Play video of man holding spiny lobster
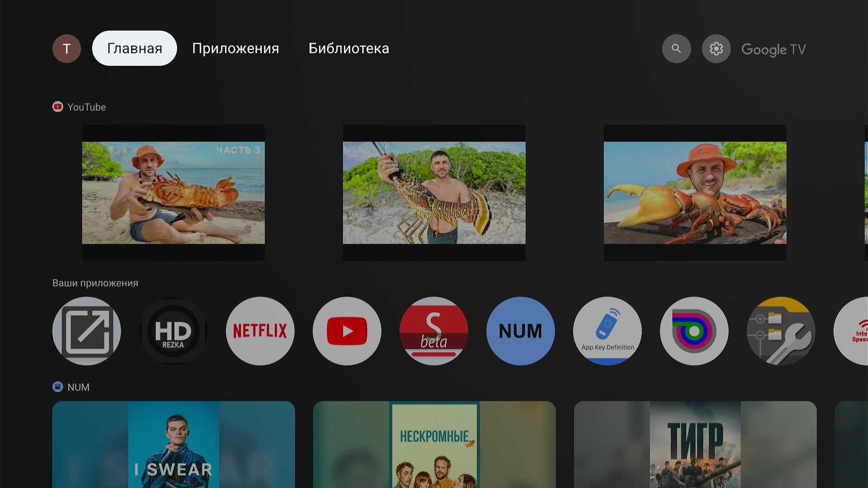 434,193
